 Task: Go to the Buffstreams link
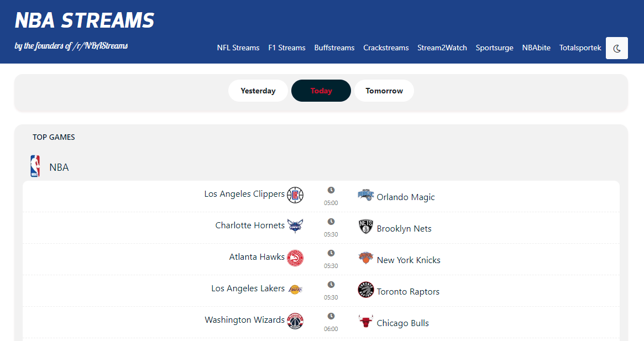pyautogui.click(x=334, y=48)
